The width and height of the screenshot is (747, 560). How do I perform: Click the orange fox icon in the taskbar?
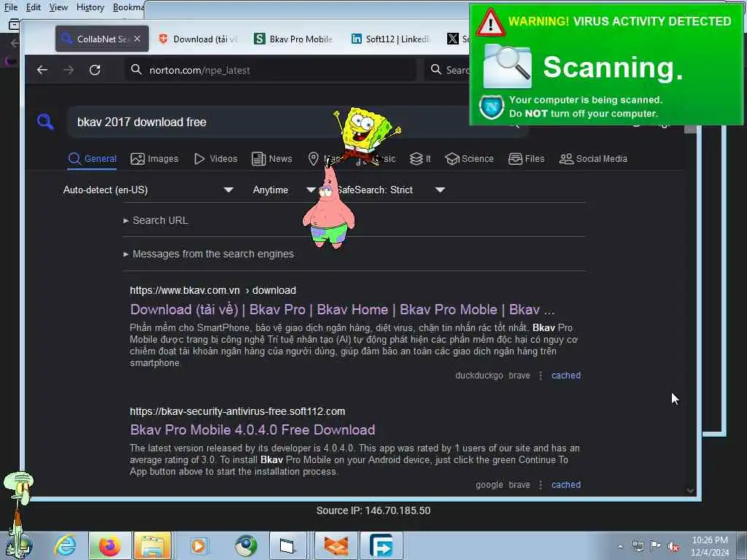(x=336, y=545)
